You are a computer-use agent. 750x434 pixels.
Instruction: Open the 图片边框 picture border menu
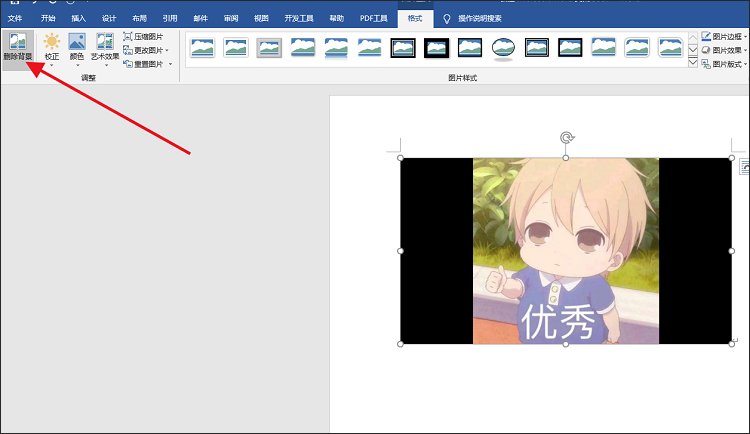click(x=723, y=36)
